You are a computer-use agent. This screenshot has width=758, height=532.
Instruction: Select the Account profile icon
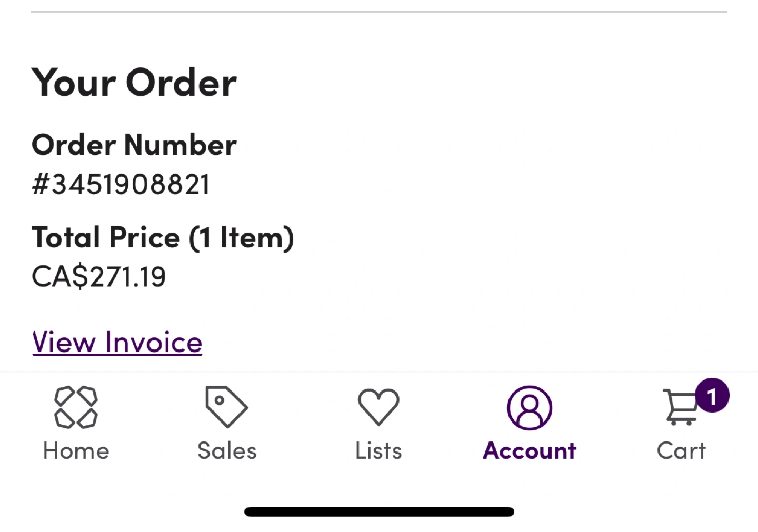530,408
